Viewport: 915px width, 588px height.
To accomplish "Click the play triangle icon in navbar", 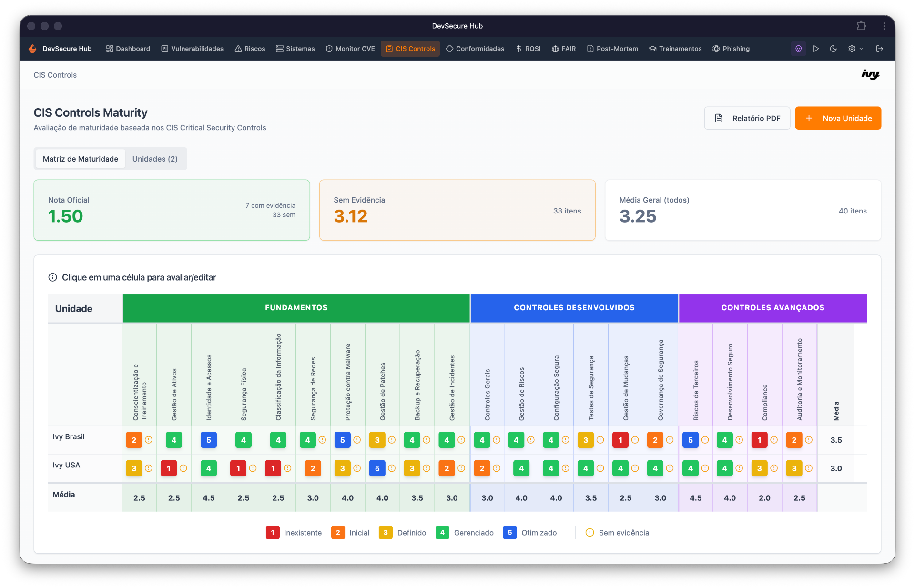I will click(x=816, y=49).
